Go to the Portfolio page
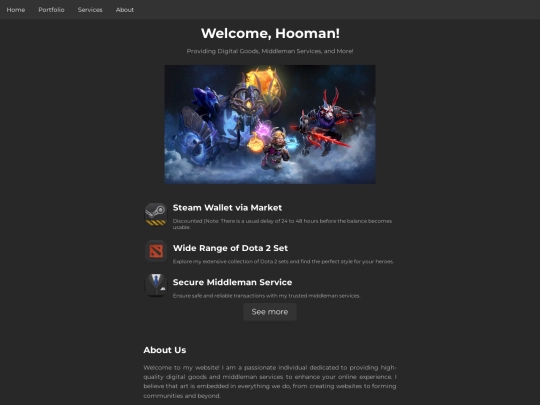The width and height of the screenshot is (540, 405). (x=51, y=10)
